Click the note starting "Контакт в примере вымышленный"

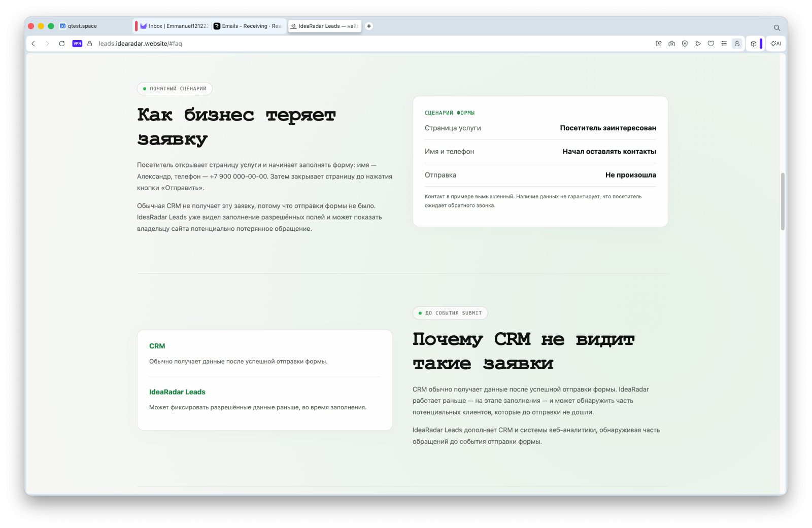pos(533,201)
